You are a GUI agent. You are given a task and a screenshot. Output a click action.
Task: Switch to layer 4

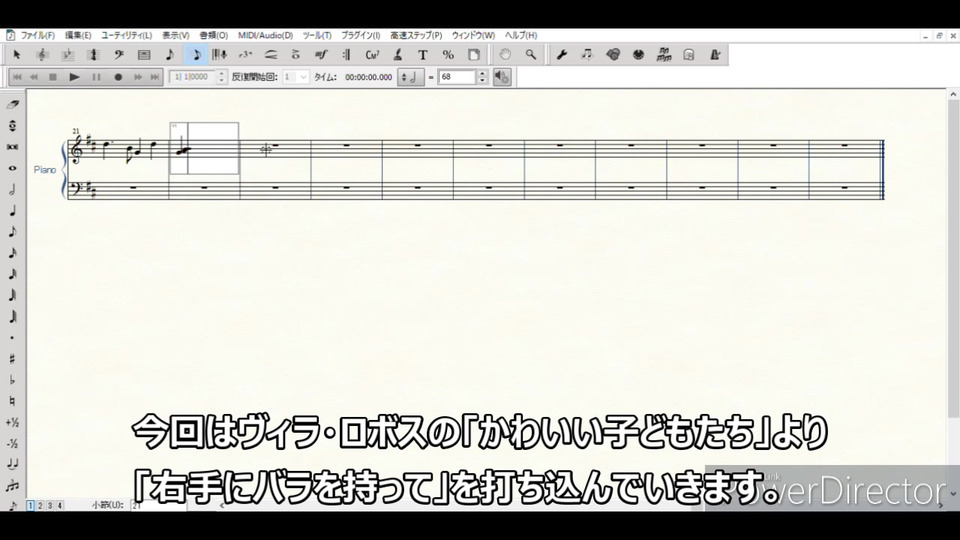59,506
